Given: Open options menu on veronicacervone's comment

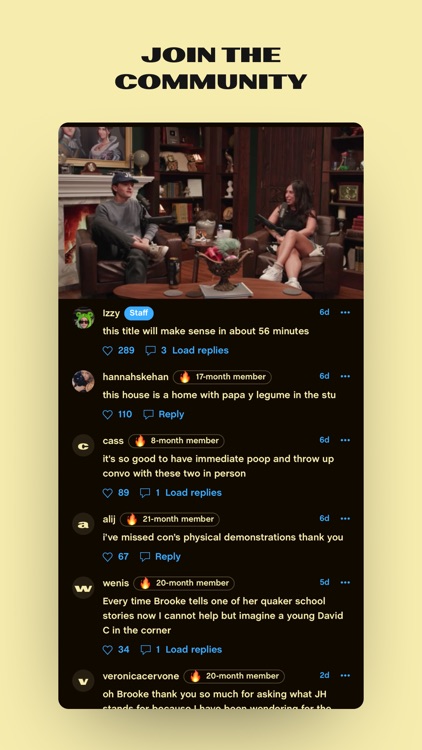Looking at the screenshot, I should pos(345,675).
